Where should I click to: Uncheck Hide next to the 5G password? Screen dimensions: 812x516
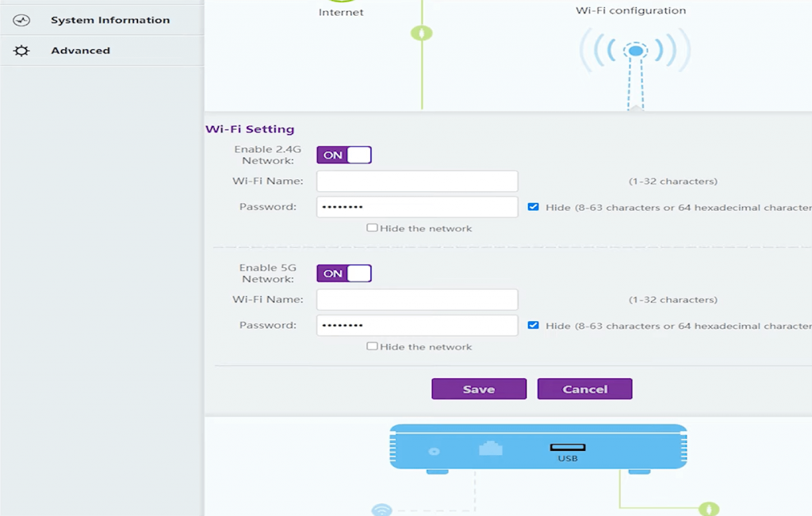[534, 325]
